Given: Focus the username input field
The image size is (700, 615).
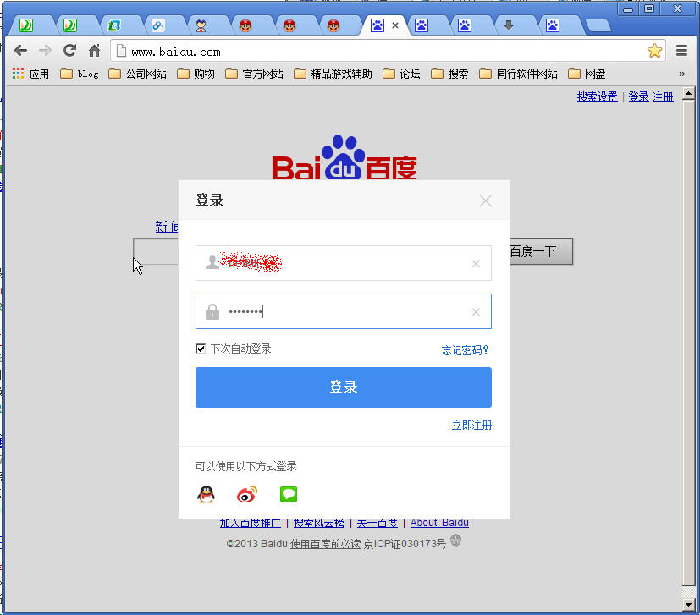Looking at the screenshot, I should pyautogui.click(x=344, y=263).
